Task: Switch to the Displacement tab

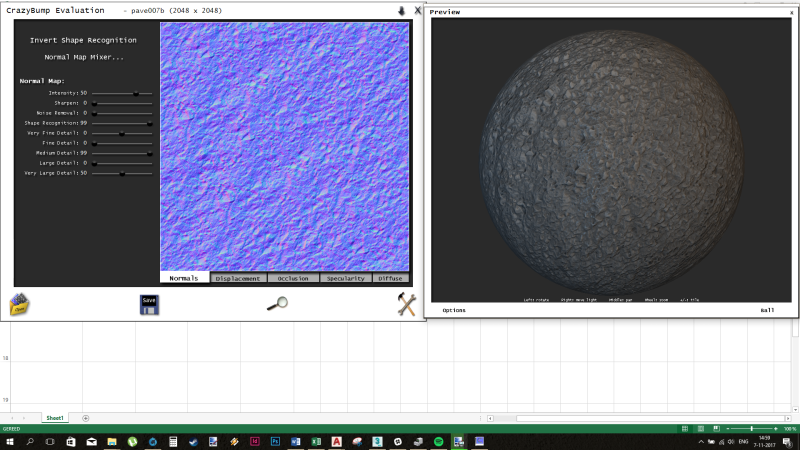Action: tap(238, 278)
